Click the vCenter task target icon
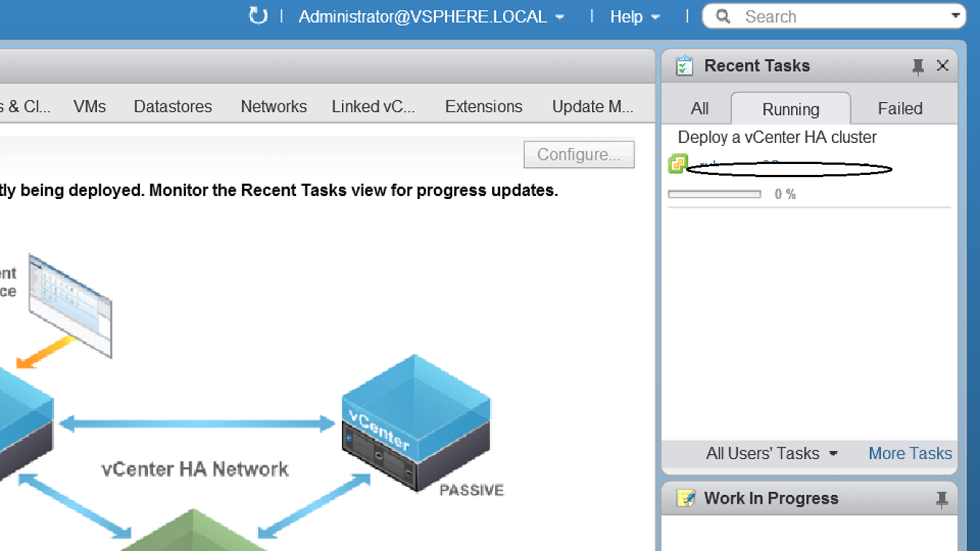Viewport: 980px width, 551px height. click(x=677, y=164)
